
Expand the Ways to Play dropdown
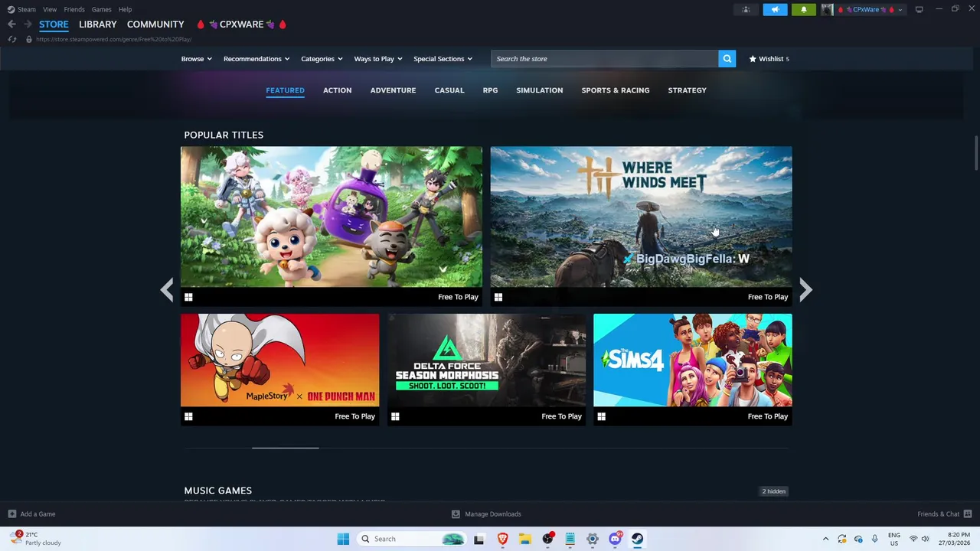(378, 59)
